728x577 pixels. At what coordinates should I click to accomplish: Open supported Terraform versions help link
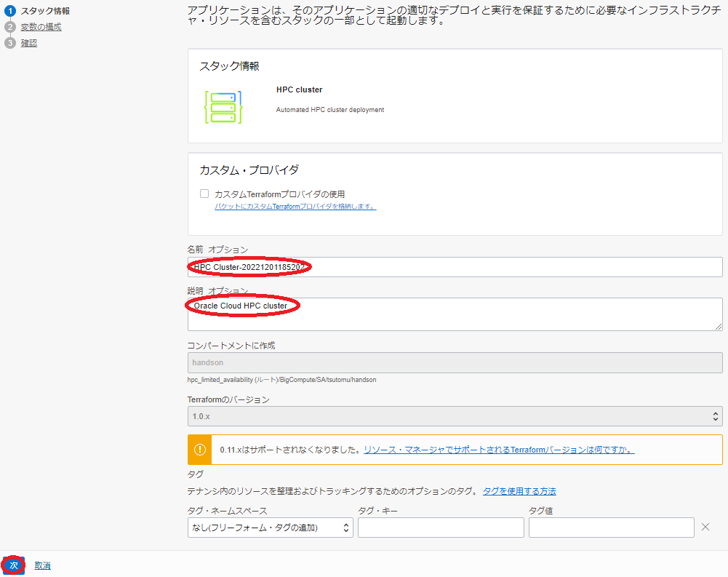pyautogui.click(x=499, y=450)
